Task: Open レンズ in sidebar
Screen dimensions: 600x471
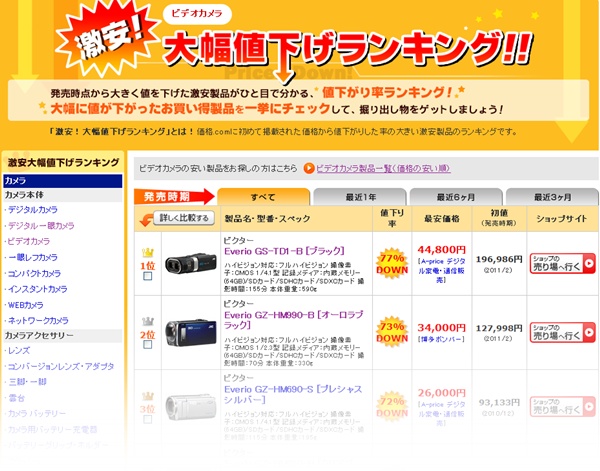Action: [19, 350]
